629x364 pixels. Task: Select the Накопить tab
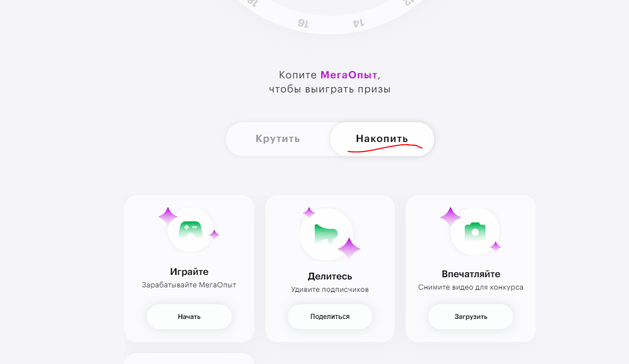382,139
